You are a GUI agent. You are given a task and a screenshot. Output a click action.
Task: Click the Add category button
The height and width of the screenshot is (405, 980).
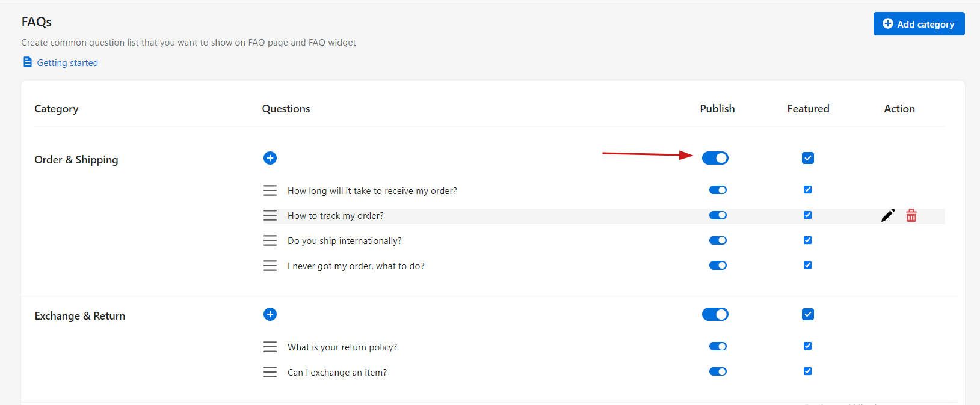(919, 24)
